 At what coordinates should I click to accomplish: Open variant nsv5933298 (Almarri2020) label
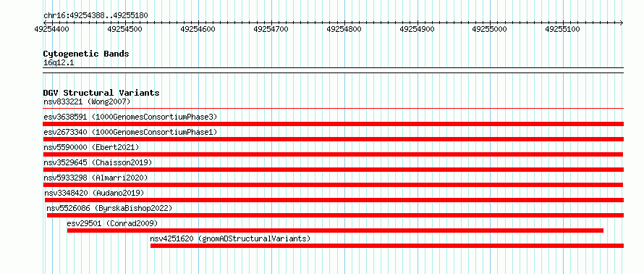point(96,178)
